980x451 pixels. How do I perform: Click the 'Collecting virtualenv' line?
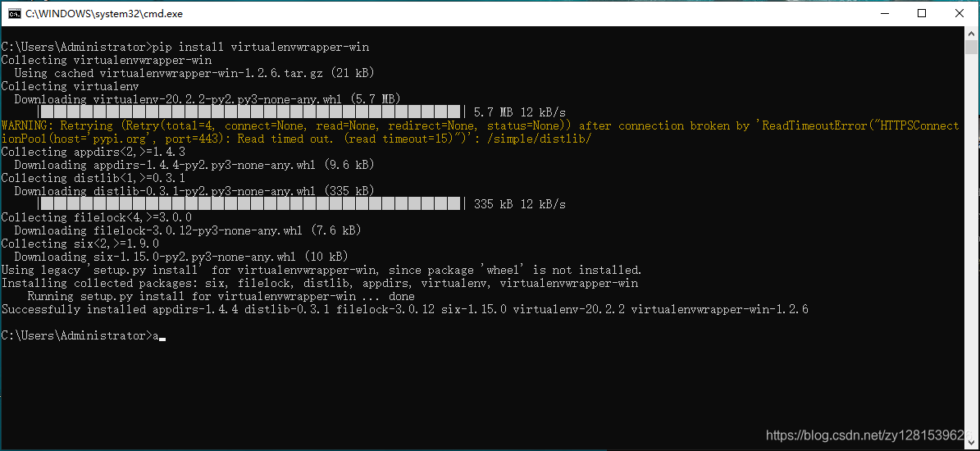point(70,86)
